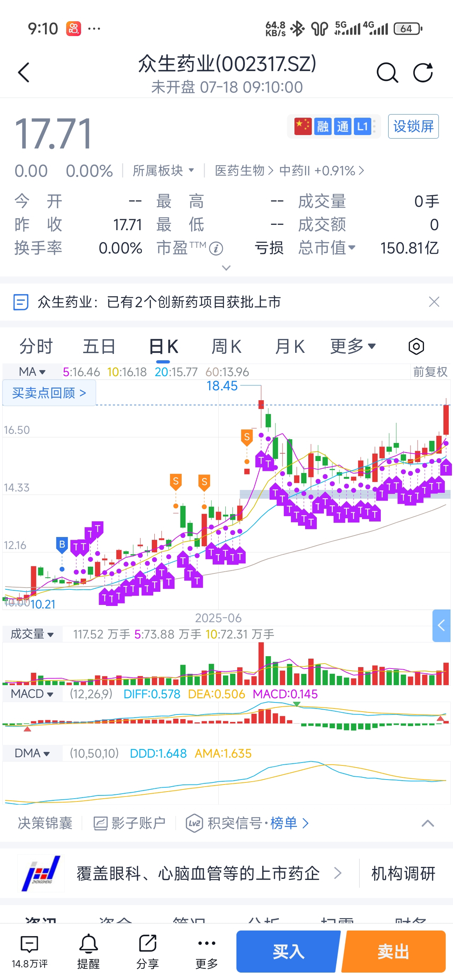
Task: Tap the Bluetooth status icon
Action: (x=297, y=29)
